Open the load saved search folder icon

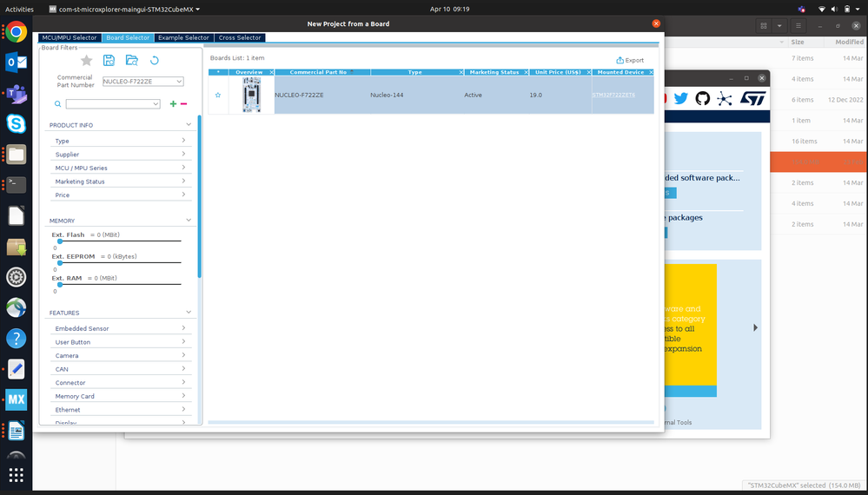[132, 60]
